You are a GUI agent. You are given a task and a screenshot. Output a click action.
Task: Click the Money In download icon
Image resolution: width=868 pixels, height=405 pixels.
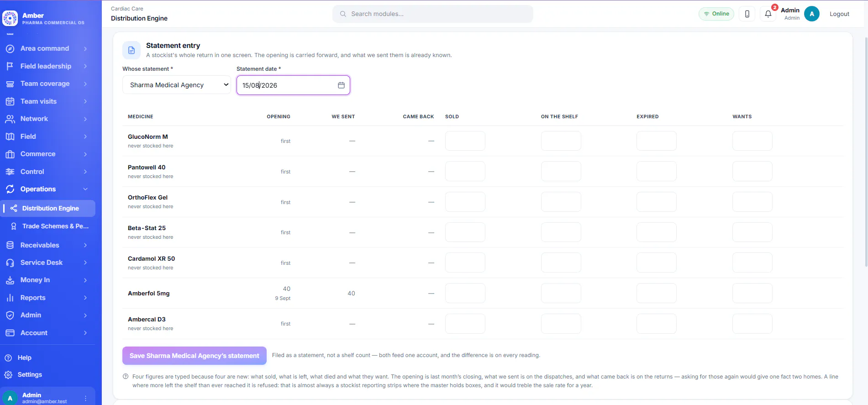click(x=10, y=280)
